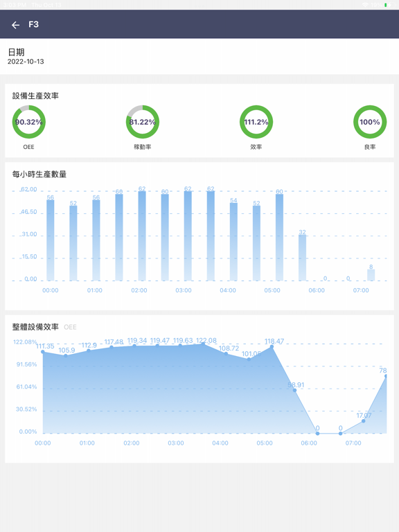Select the 111.2% efficiency gauge

pos(256,122)
